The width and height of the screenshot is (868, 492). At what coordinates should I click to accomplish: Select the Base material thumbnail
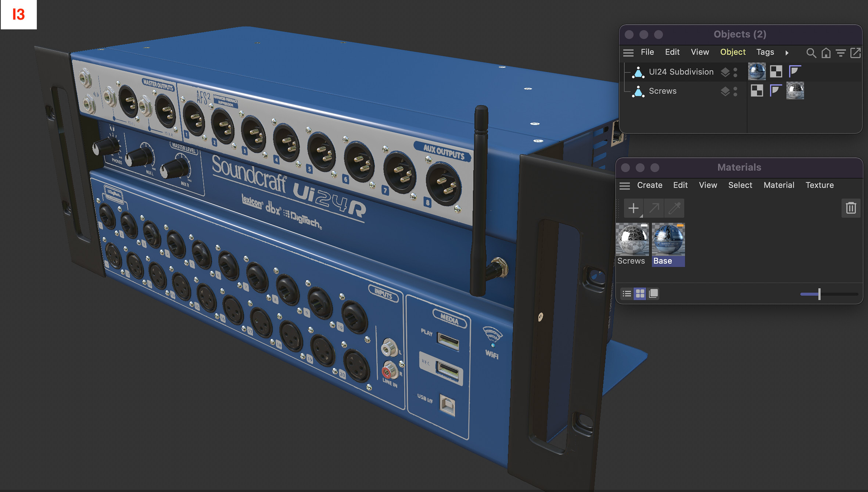point(668,239)
